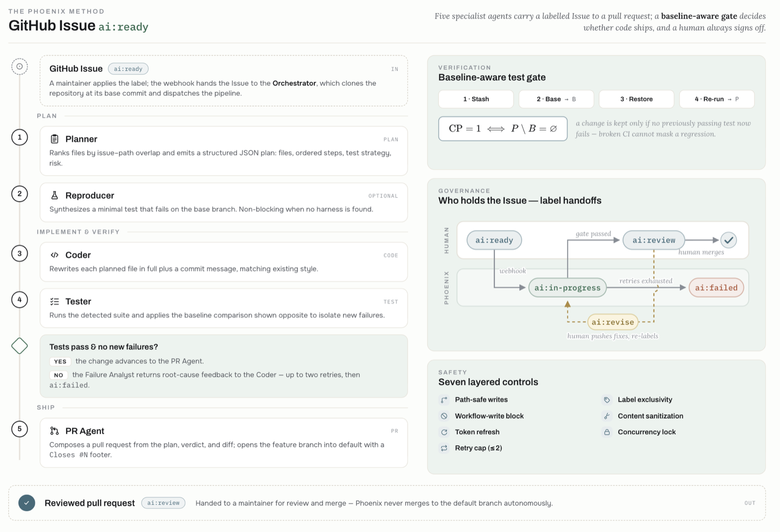The width and height of the screenshot is (780, 532).
Task: Click the Workflow-write block icon
Action: tap(444, 416)
